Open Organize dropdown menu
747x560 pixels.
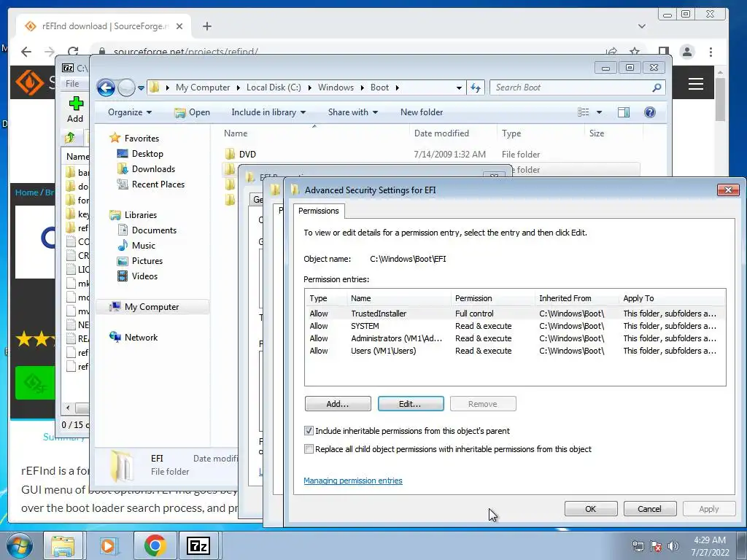coord(130,112)
